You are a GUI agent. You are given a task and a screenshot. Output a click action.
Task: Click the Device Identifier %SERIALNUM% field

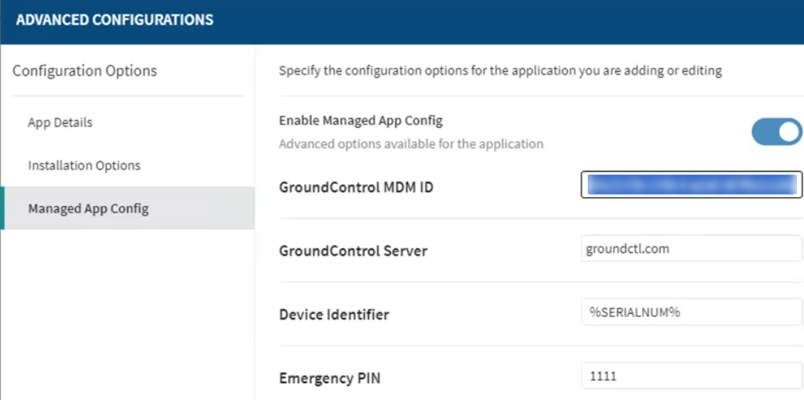pos(691,312)
